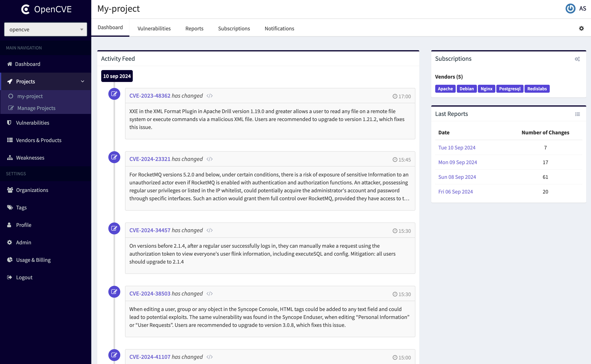Open CVE-2024-38503 link
The width and height of the screenshot is (591, 364).
[x=150, y=294]
